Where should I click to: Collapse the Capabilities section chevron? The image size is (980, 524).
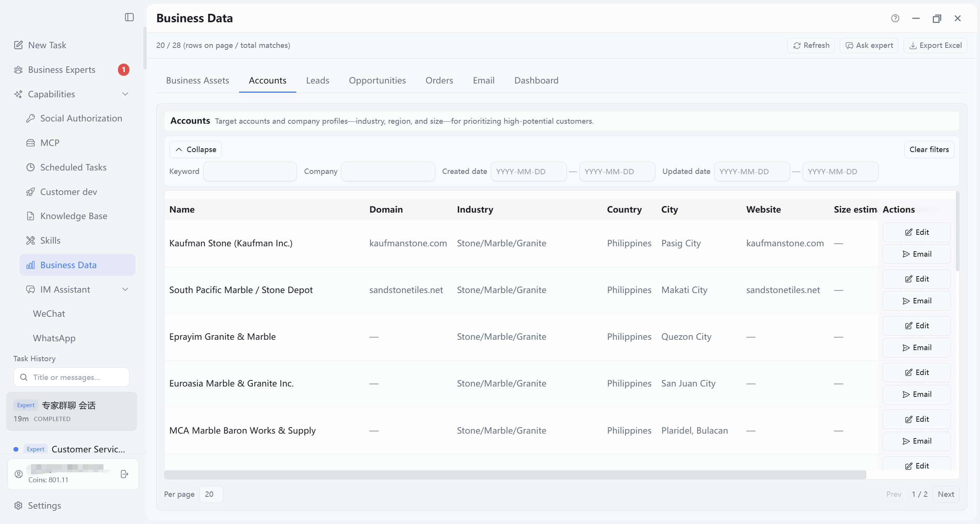(x=125, y=94)
